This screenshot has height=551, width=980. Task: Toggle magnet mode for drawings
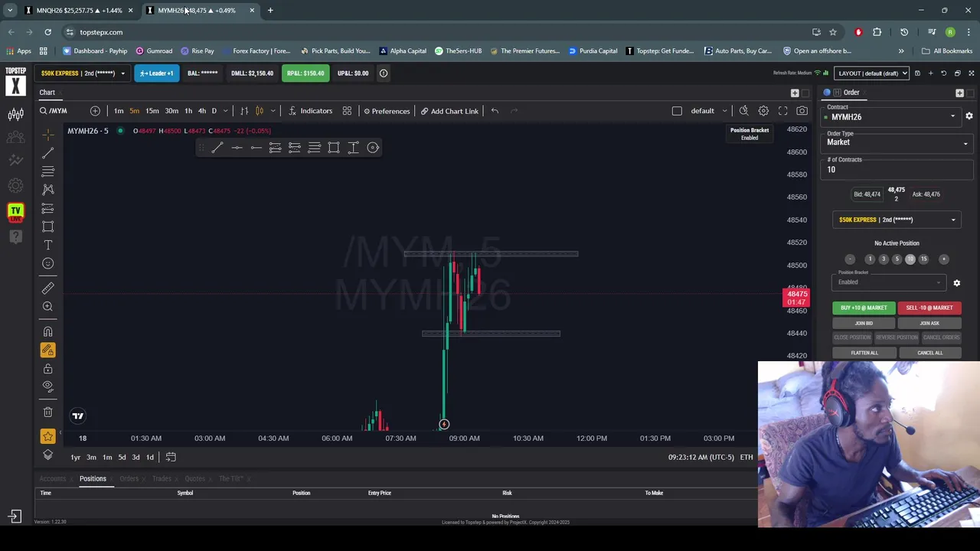[47, 331]
